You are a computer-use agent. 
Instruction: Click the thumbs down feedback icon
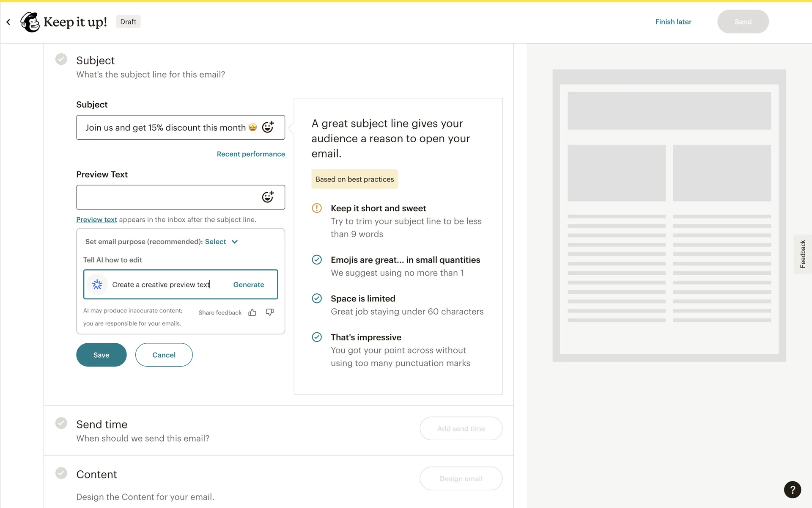(269, 312)
